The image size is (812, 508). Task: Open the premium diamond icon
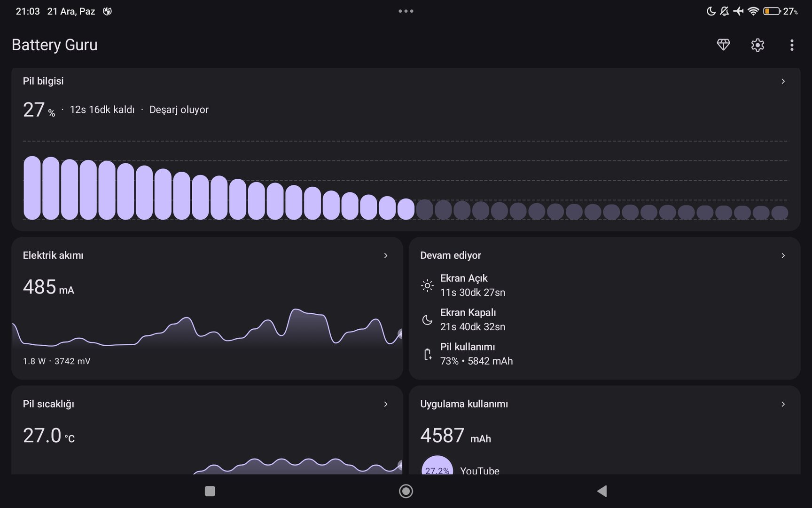(x=723, y=45)
